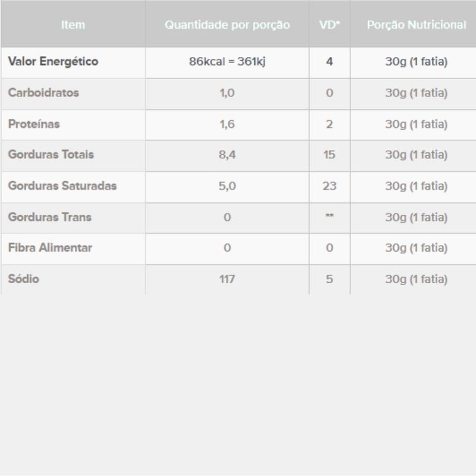Image resolution: width=476 pixels, height=476 pixels.
Task: Click the 30g (1 fatia) cell for Sódio
Action: tap(416, 279)
